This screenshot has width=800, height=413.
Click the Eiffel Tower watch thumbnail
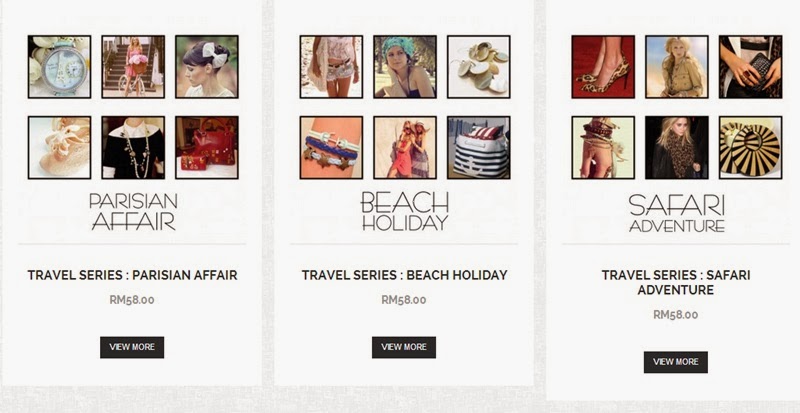(60, 67)
